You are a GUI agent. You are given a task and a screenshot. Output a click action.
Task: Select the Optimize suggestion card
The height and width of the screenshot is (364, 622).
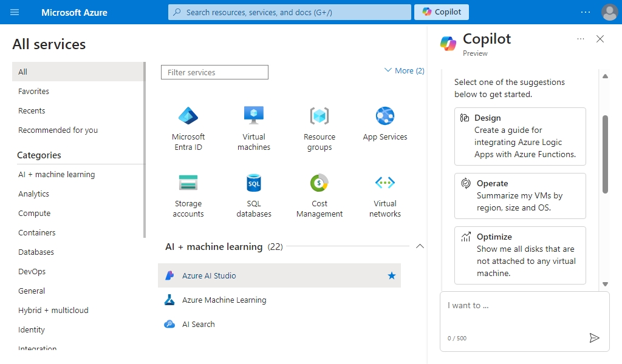pos(520,255)
